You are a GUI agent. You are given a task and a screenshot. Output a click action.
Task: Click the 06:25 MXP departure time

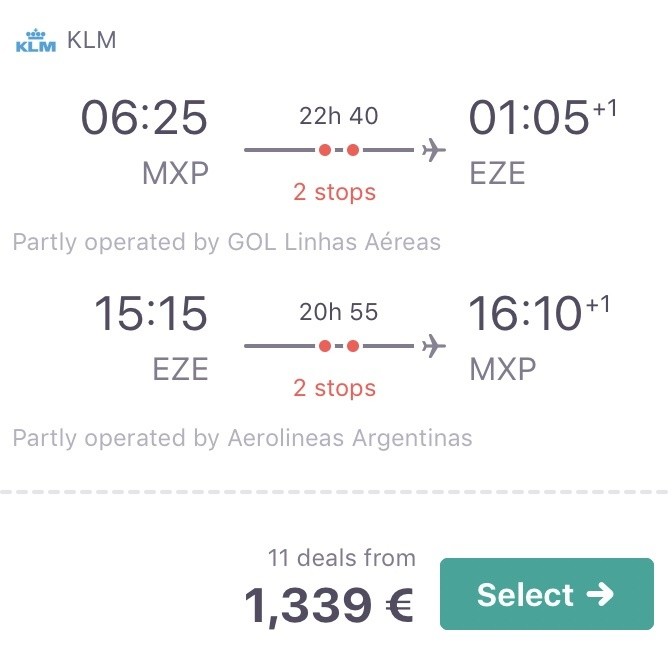click(x=144, y=117)
